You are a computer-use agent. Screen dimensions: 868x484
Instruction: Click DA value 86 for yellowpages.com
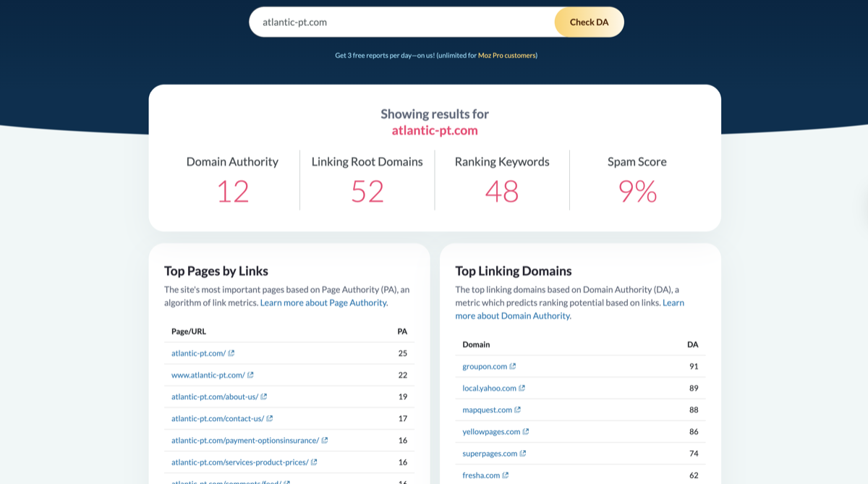[x=694, y=431]
